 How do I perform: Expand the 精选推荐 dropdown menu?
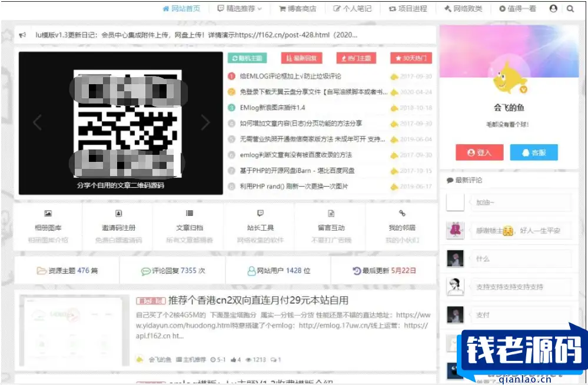pos(240,9)
